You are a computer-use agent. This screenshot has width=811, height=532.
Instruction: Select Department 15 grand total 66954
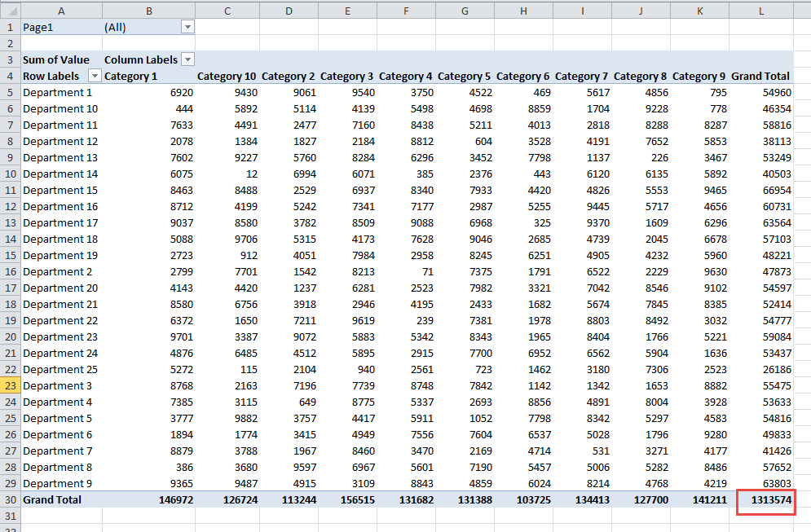click(x=760, y=191)
